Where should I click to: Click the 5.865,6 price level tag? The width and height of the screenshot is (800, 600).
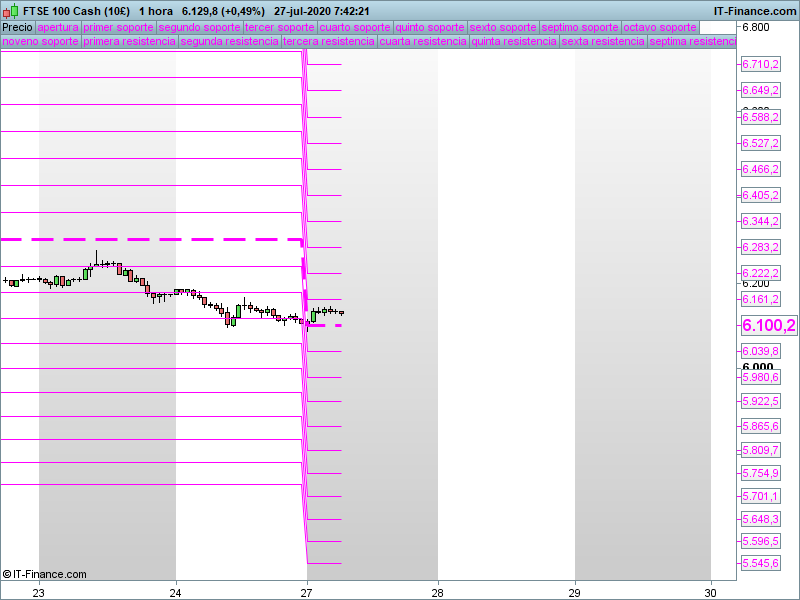[761, 427]
